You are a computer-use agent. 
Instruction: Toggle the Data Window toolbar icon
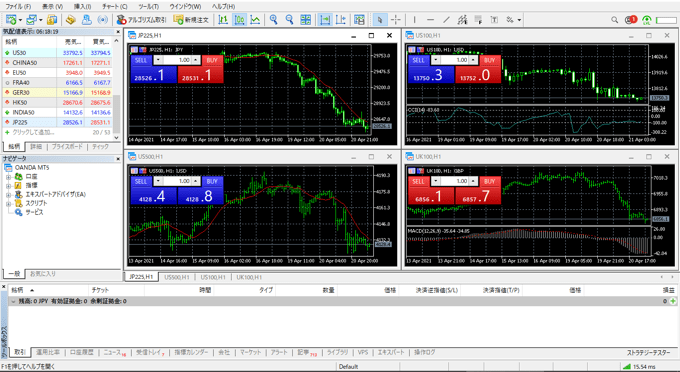click(71, 20)
